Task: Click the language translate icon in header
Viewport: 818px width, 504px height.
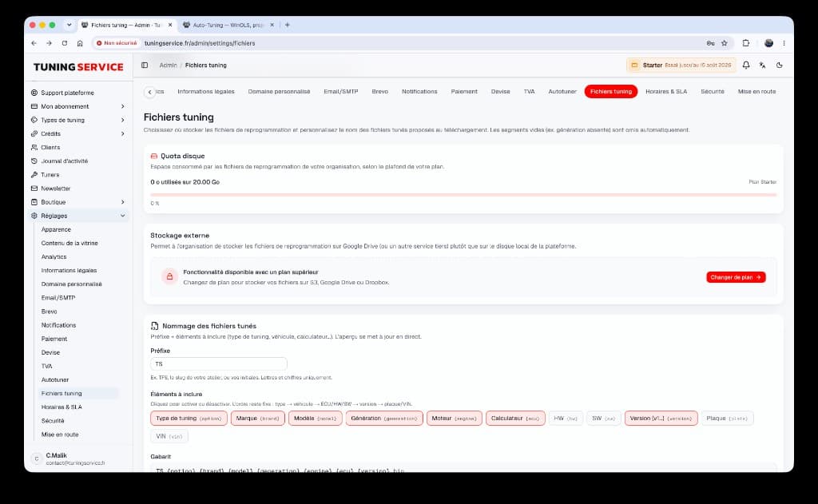Action: (762, 65)
